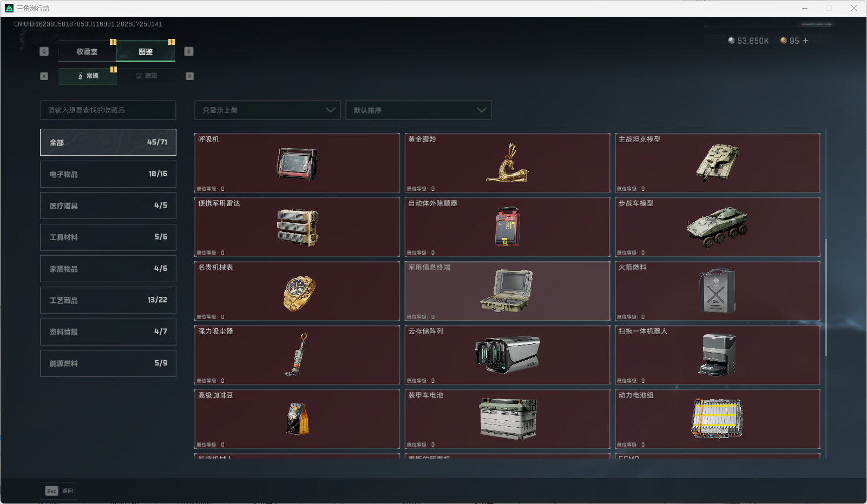The width and height of the screenshot is (867, 504).
Task: Click the 黄金瞪羚 golden gazelle icon
Action: tap(508, 163)
